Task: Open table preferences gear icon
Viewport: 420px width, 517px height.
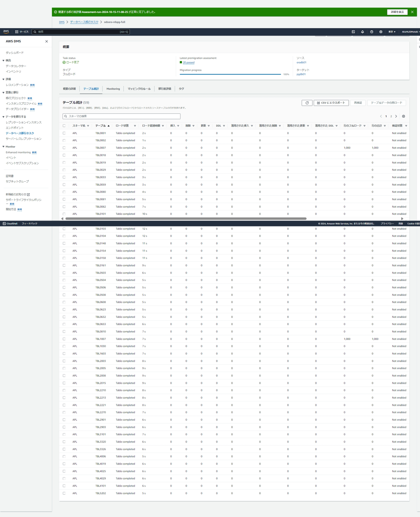Action: pyautogui.click(x=403, y=116)
